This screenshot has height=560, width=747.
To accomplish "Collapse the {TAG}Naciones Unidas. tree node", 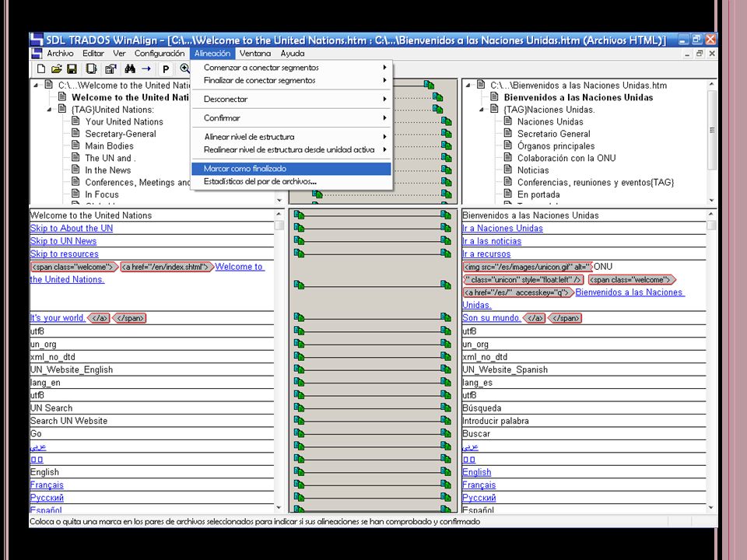I will point(481,110).
